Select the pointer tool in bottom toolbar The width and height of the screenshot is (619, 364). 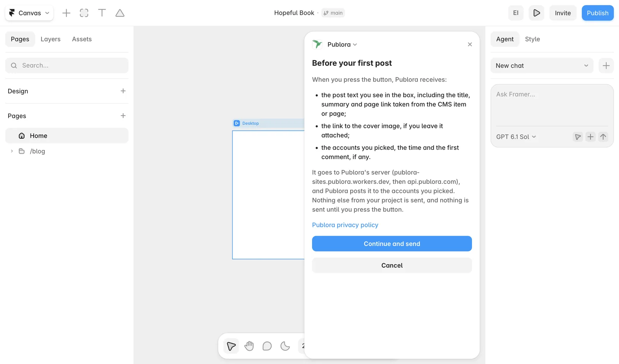[231, 346]
